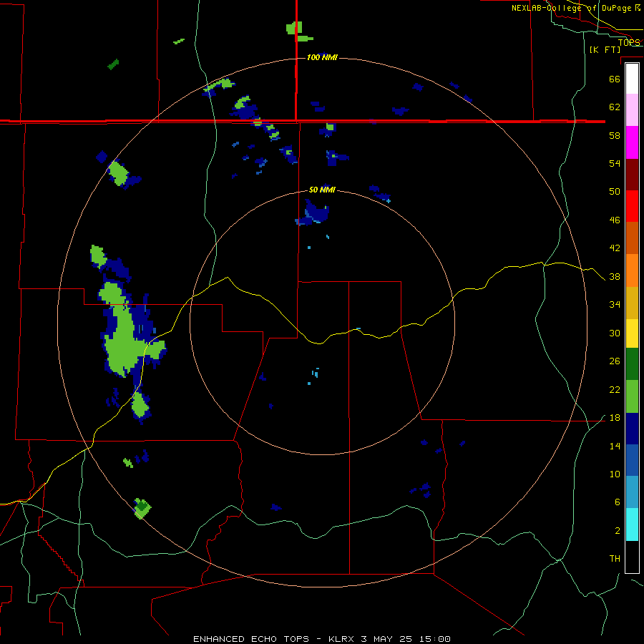644x644 pixels.
Task: Click the black TH swatch at scale bottom
Action: [x=632, y=557]
